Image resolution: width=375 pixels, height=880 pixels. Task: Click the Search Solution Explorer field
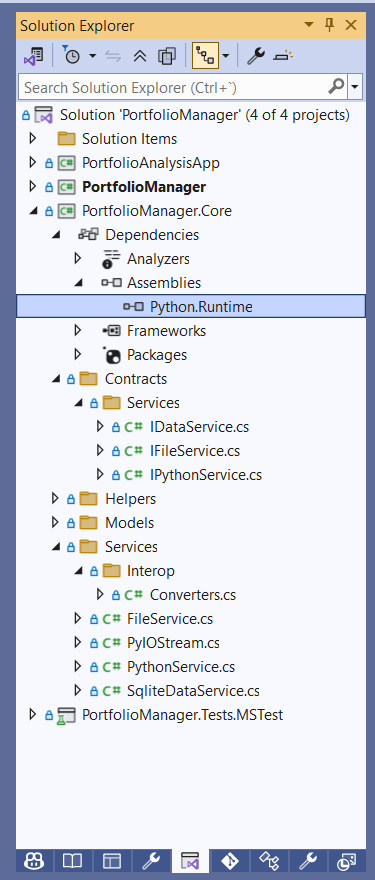tap(173, 87)
